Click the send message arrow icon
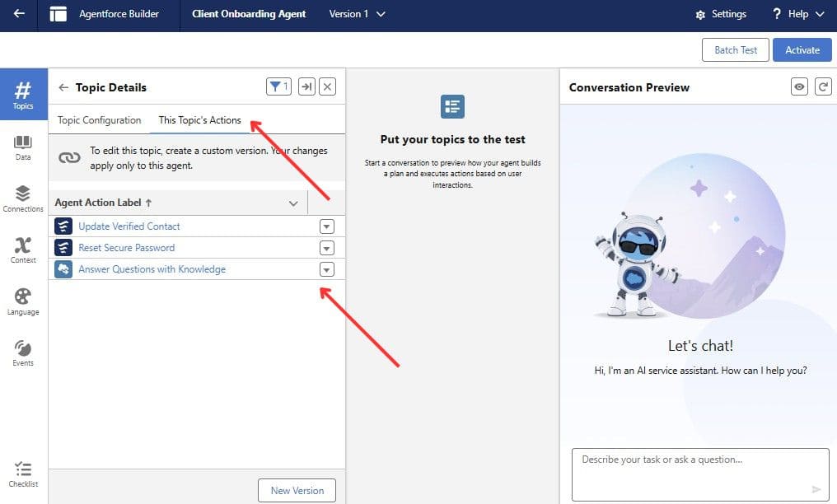Image resolution: width=837 pixels, height=504 pixels. [816, 489]
